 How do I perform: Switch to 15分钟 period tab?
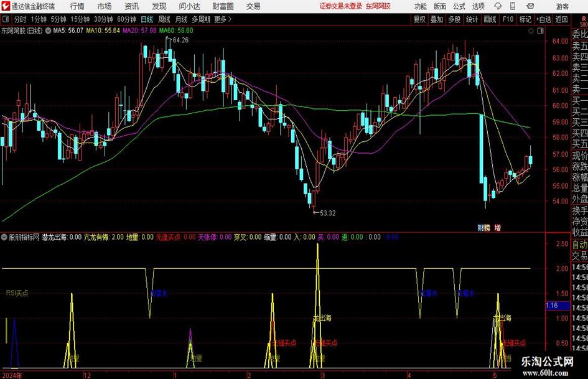click(x=80, y=19)
